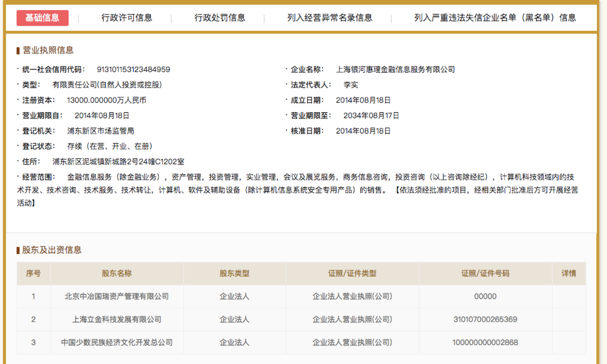
Task: Click shareholder 上海立金科技发展有限公司
Action: point(116,319)
